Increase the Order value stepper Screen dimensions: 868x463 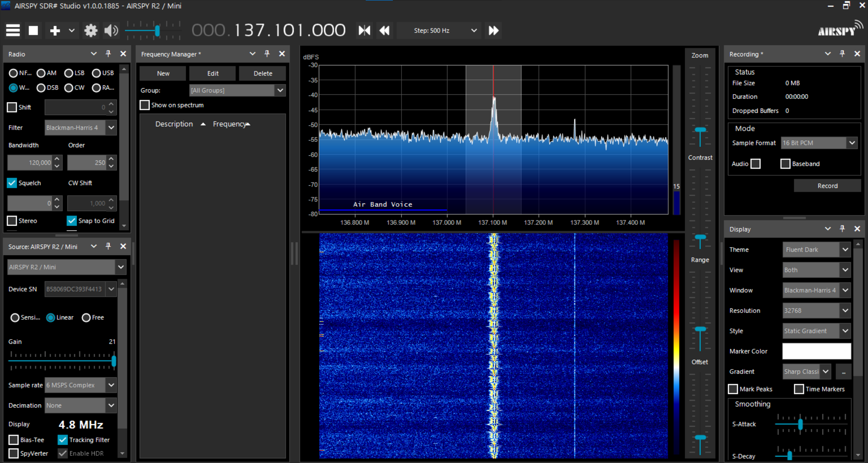point(111,159)
